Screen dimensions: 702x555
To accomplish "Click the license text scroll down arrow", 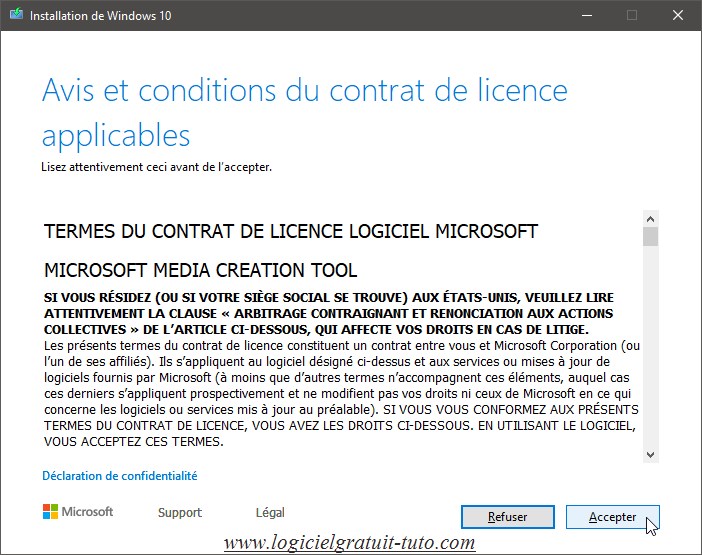I will pyautogui.click(x=651, y=455).
